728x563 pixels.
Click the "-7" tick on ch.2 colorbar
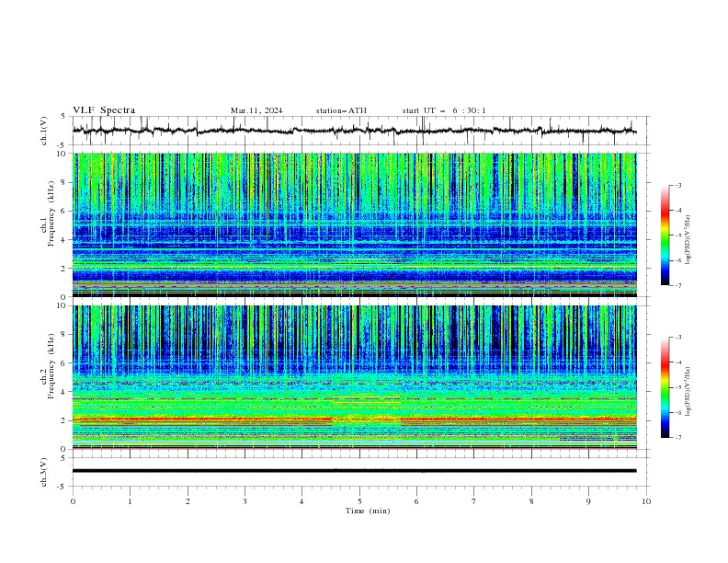[678, 437]
